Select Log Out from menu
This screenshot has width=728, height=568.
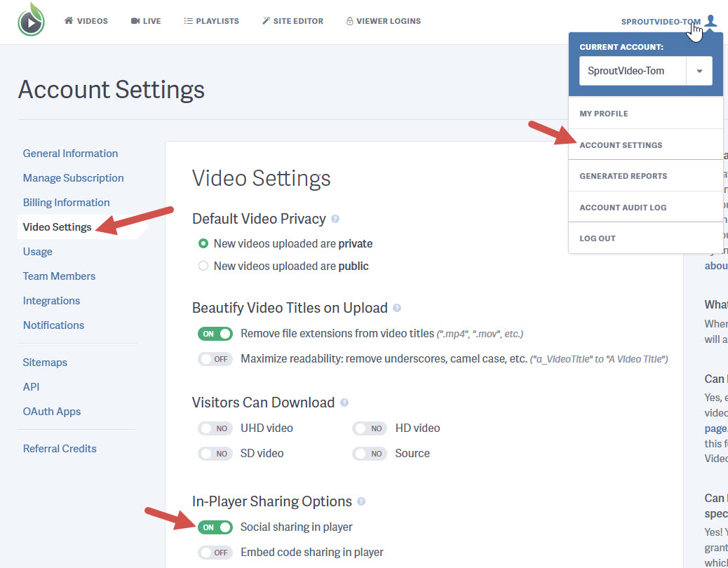coord(645,238)
